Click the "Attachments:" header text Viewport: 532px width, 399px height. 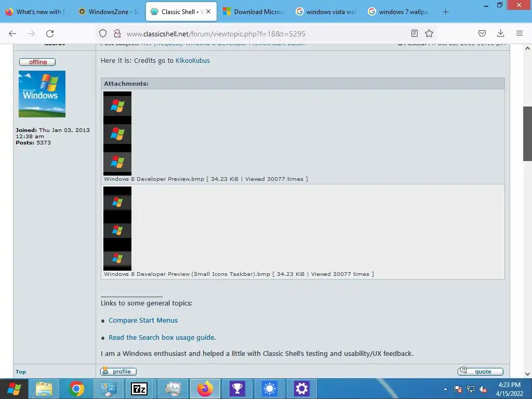(x=126, y=84)
